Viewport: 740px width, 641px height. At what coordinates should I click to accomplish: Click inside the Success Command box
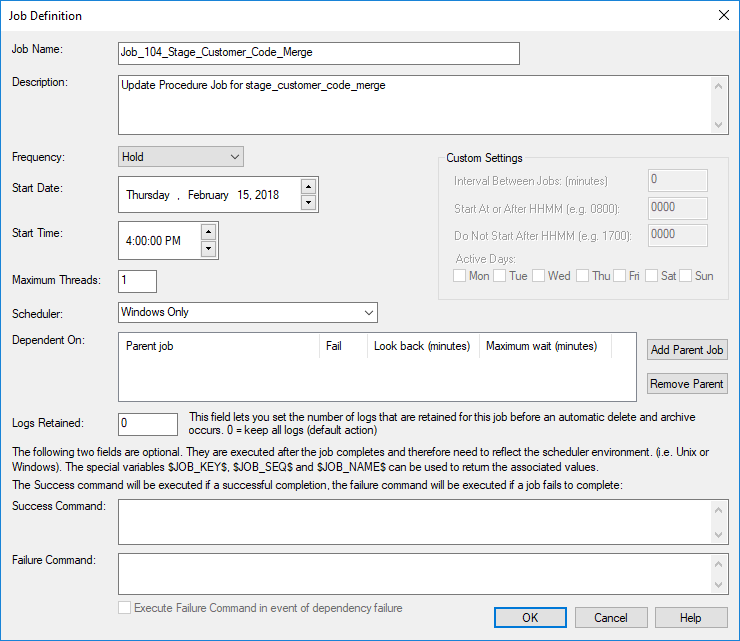414,522
